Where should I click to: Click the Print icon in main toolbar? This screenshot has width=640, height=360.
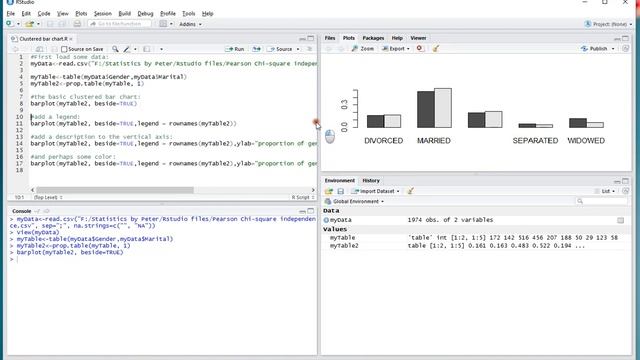[x=77, y=24]
